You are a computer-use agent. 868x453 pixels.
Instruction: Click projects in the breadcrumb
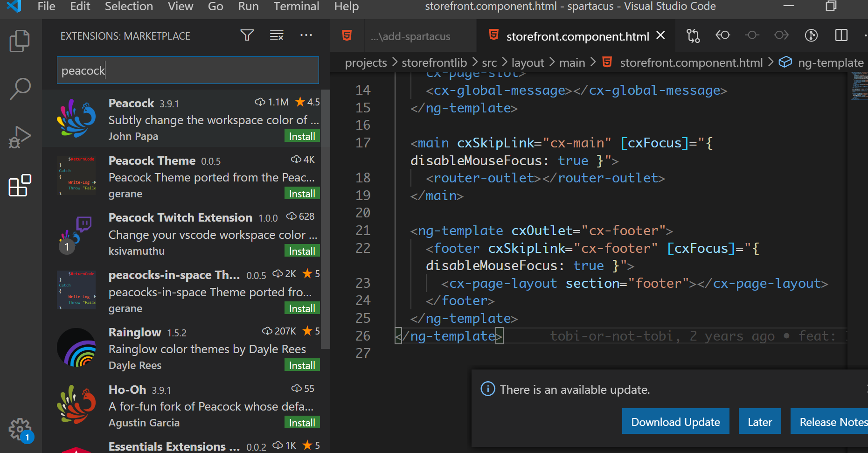(366, 63)
